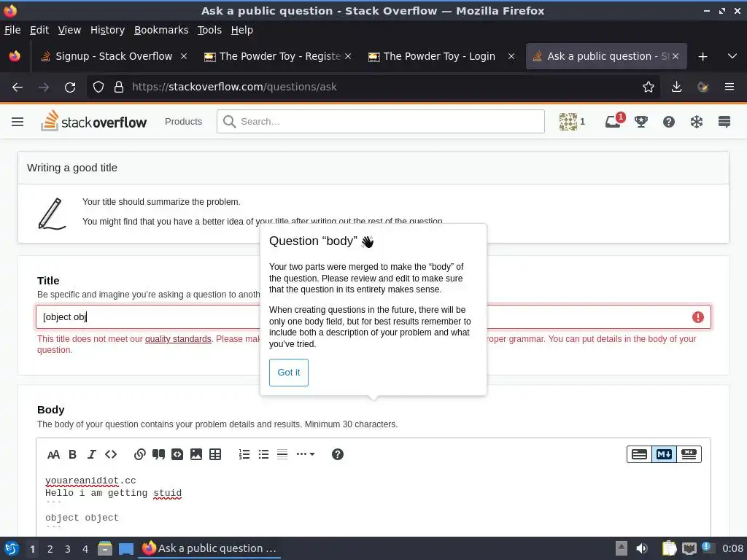Switch to workspace 3 in taskbar

[68, 549]
